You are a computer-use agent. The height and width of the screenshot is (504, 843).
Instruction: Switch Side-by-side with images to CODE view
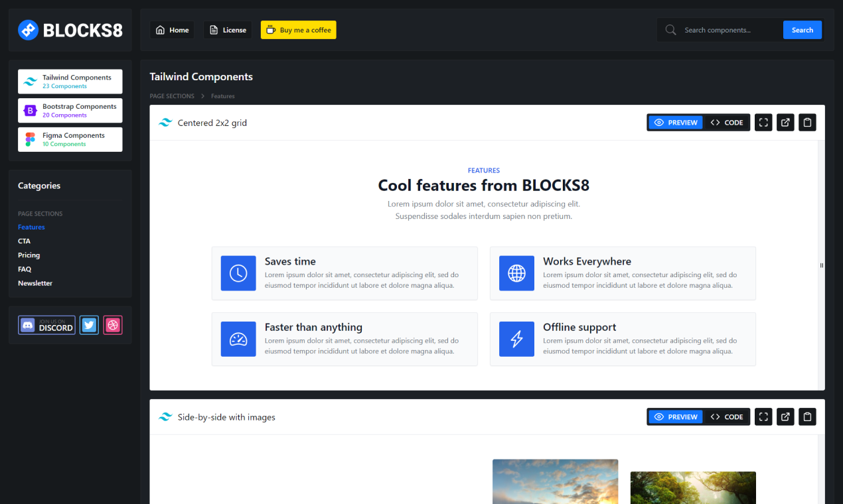point(726,416)
